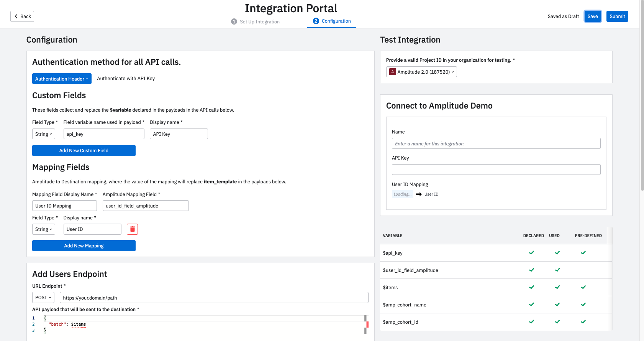Expand the POST method dropdown

pyautogui.click(x=43, y=298)
